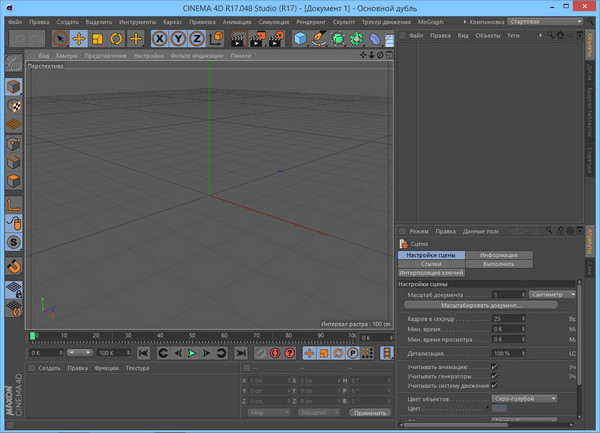600x433 pixels.
Task: Add a Cube primitive object
Action: tap(301, 39)
